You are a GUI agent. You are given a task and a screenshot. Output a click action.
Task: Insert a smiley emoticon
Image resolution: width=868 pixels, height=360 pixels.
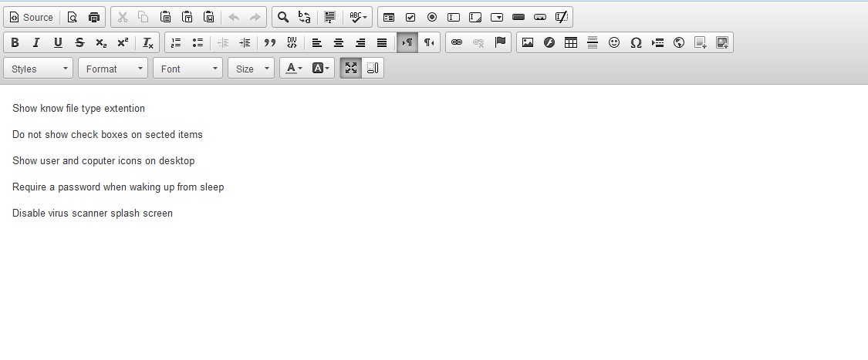click(x=614, y=43)
